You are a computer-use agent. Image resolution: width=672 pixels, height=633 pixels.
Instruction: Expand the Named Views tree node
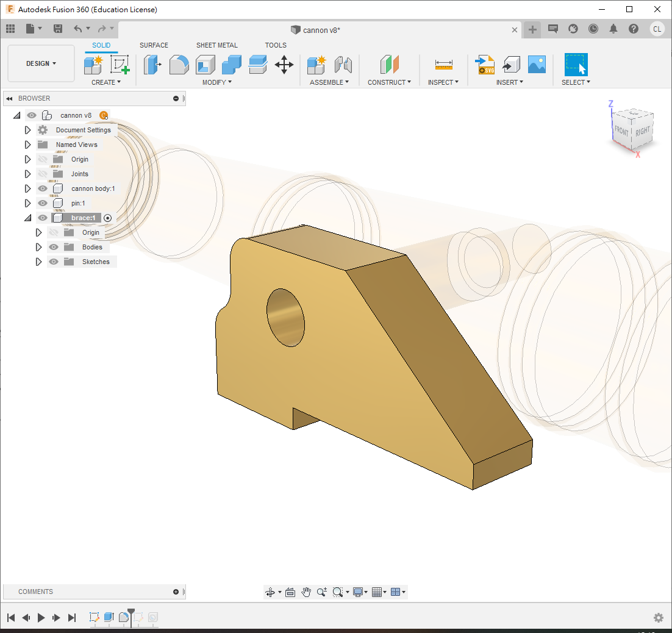pos(27,145)
